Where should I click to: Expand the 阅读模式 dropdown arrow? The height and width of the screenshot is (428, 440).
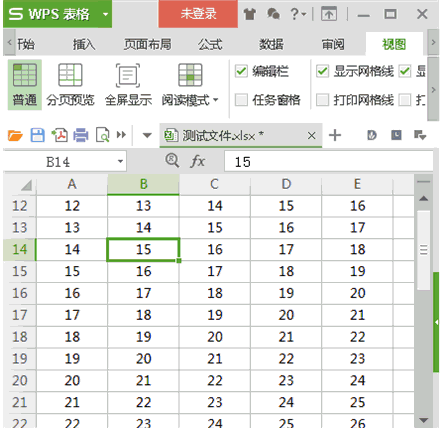(x=216, y=100)
